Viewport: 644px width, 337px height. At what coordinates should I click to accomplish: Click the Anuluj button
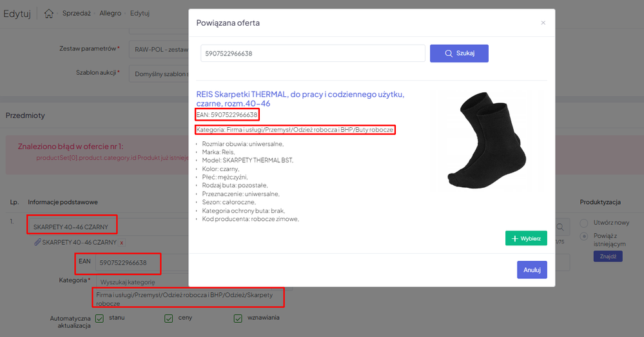tap(531, 270)
